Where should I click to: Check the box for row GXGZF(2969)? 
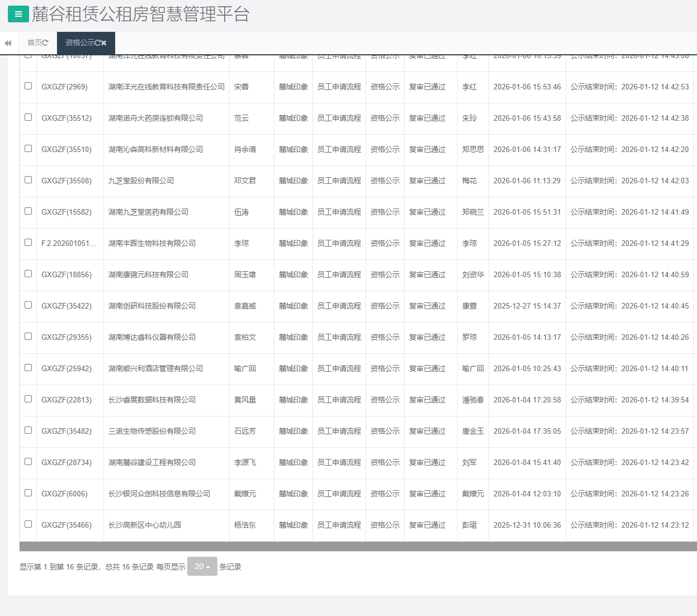tap(28, 86)
